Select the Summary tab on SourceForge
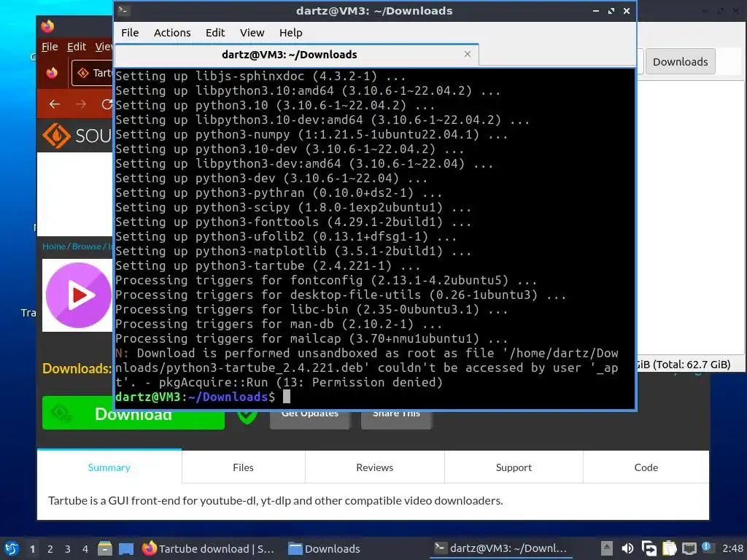The height and width of the screenshot is (560, 747). click(109, 467)
